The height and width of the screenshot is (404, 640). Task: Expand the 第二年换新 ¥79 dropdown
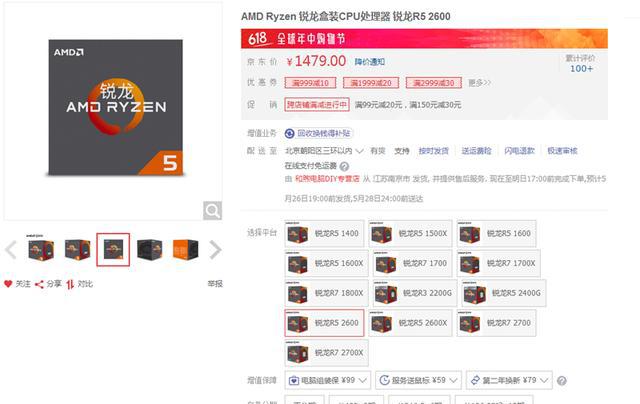509,380
